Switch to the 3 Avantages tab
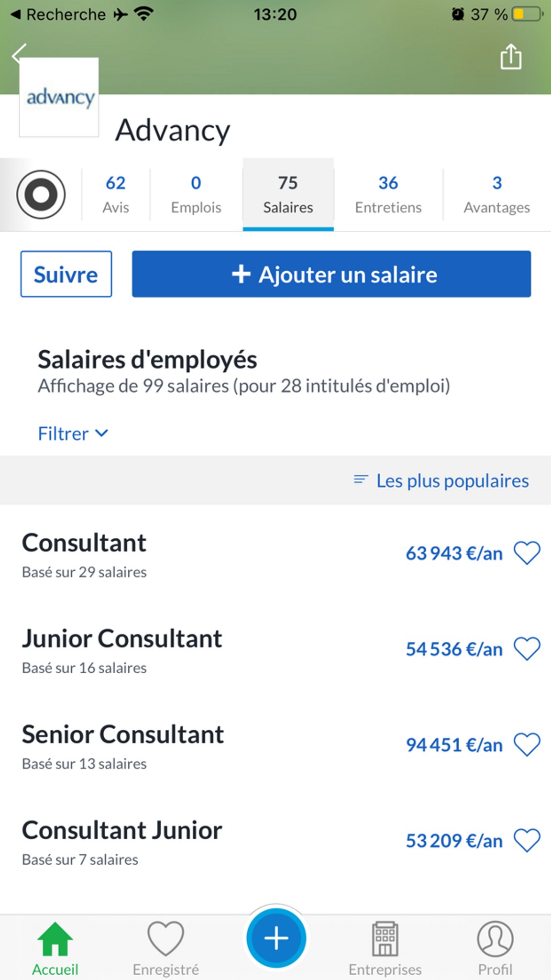Viewport: 551px width, 980px height. pos(497,194)
